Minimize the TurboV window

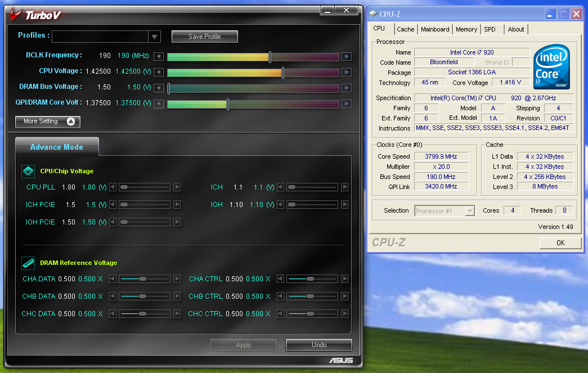327,11
